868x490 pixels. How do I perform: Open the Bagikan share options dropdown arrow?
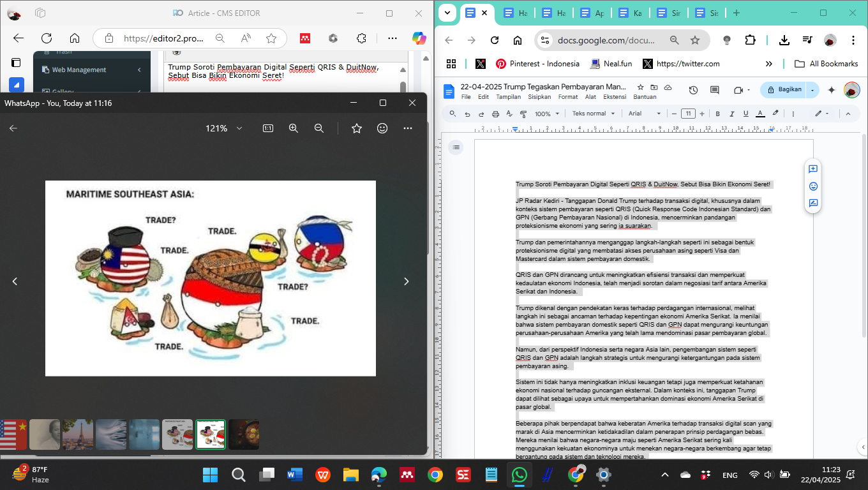[812, 90]
